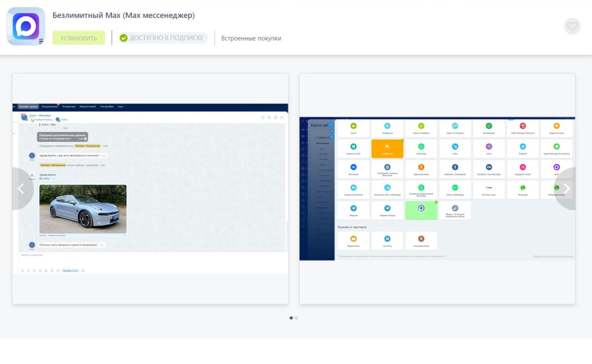Click the orange online chat tile

coord(387,149)
